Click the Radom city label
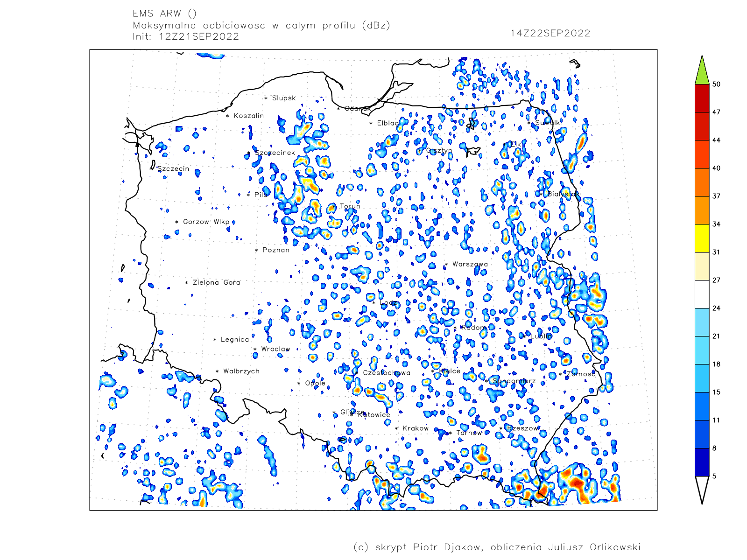 point(474,328)
